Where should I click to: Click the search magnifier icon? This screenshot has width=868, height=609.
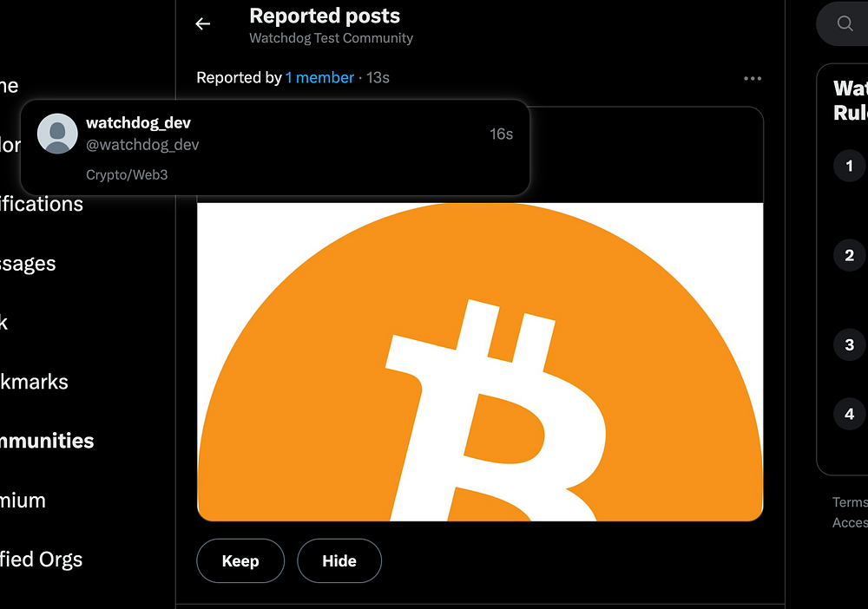pos(845,23)
